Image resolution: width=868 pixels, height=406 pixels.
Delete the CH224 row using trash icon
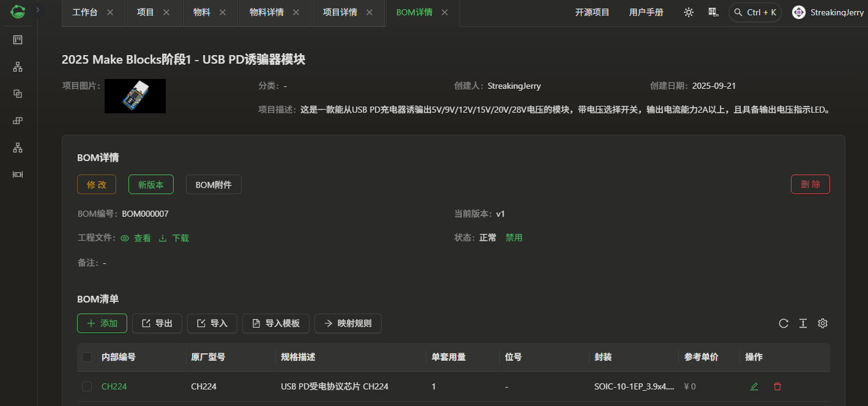pyautogui.click(x=777, y=386)
